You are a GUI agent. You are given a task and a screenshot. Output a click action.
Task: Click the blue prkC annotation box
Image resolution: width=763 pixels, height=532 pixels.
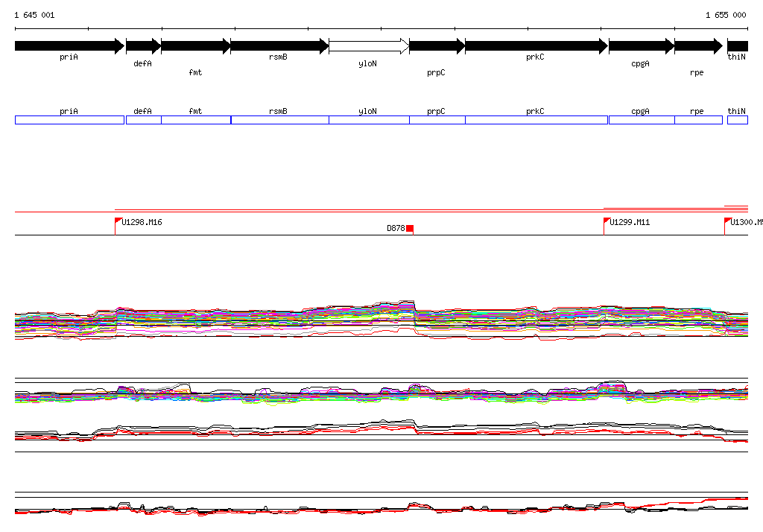[x=536, y=120]
